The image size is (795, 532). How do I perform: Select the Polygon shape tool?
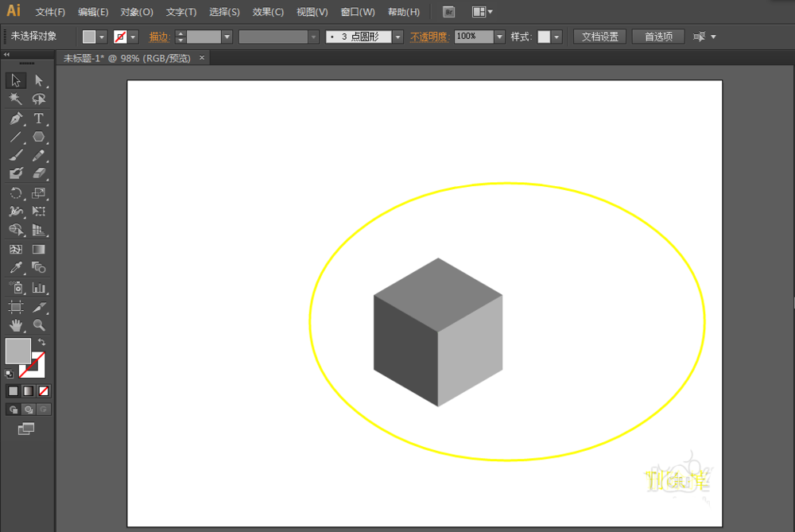click(38, 137)
